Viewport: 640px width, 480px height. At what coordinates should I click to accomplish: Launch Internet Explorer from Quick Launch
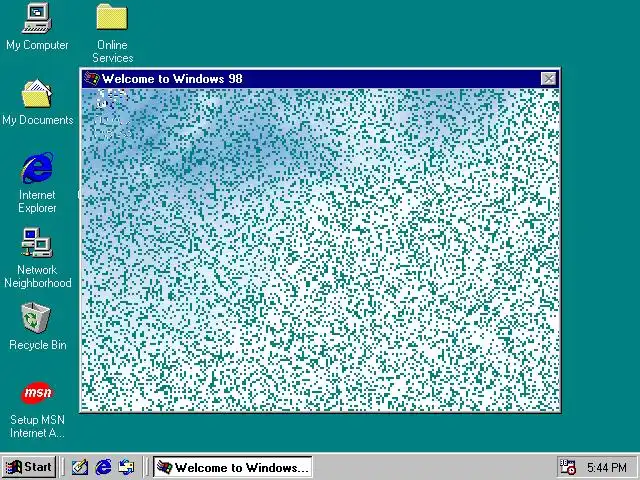click(103, 467)
